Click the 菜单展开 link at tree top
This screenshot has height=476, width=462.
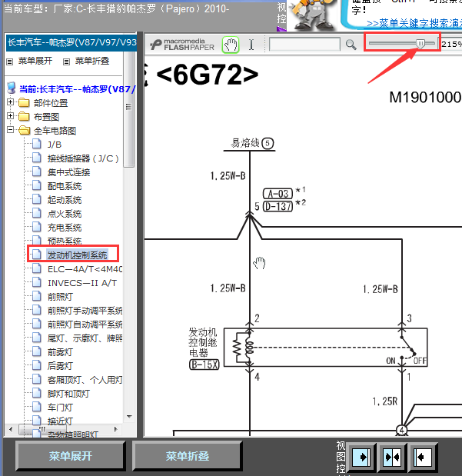pyautogui.click(x=35, y=61)
